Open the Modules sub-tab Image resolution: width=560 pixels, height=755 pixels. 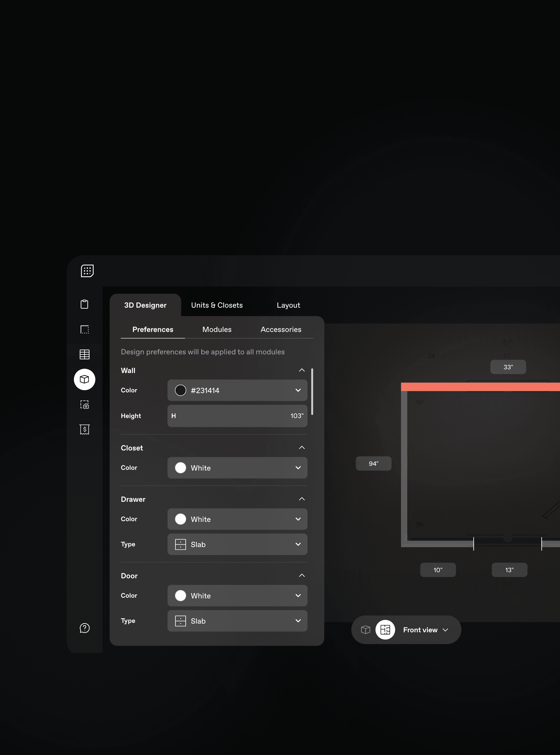[217, 329]
